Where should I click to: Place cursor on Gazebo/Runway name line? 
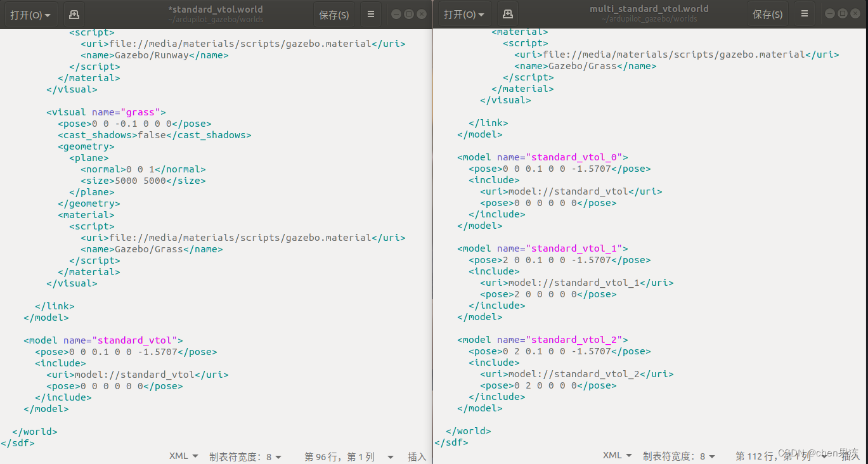(x=154, y=55)
